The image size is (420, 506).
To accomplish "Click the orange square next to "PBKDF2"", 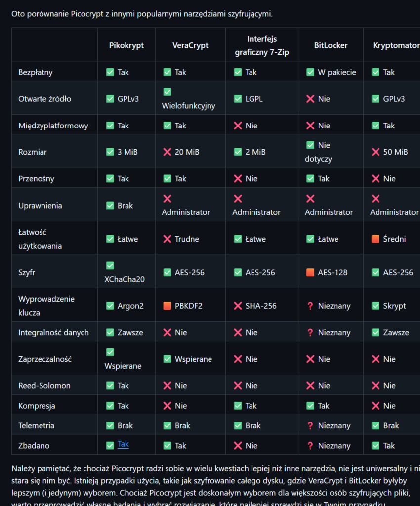I will pyautogui.click(x=167, y=306).
